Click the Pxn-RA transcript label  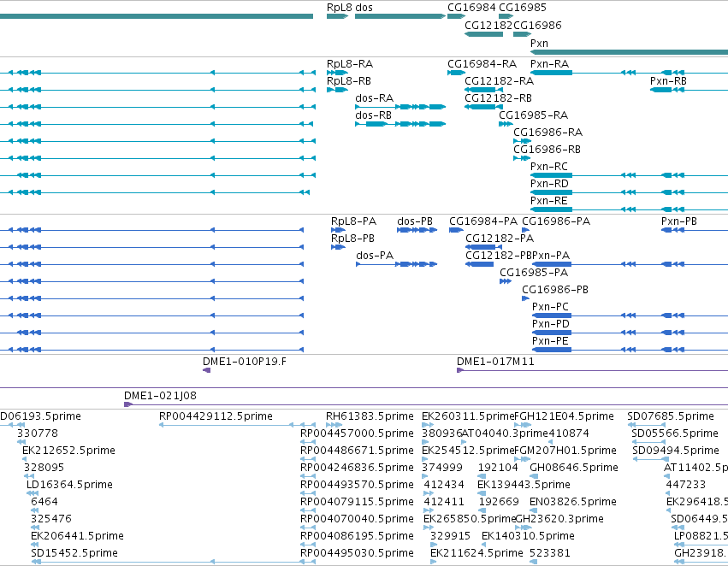point(550,63)
